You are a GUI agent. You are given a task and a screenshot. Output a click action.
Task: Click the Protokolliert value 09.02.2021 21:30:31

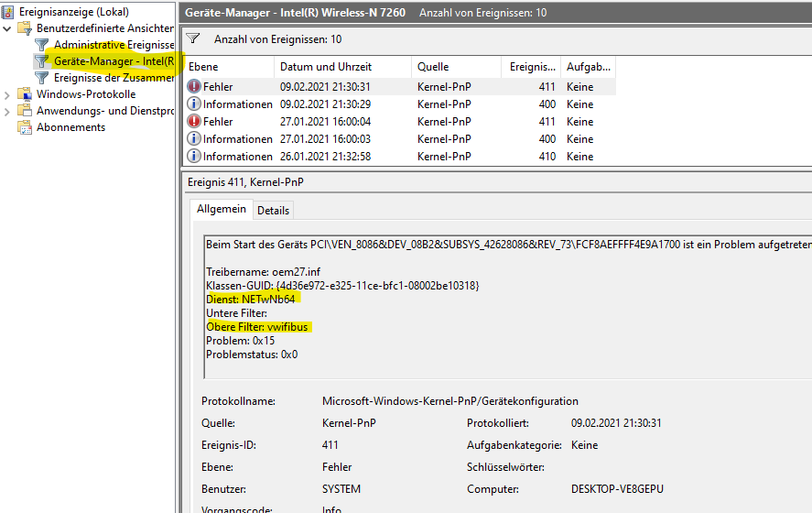616,423
